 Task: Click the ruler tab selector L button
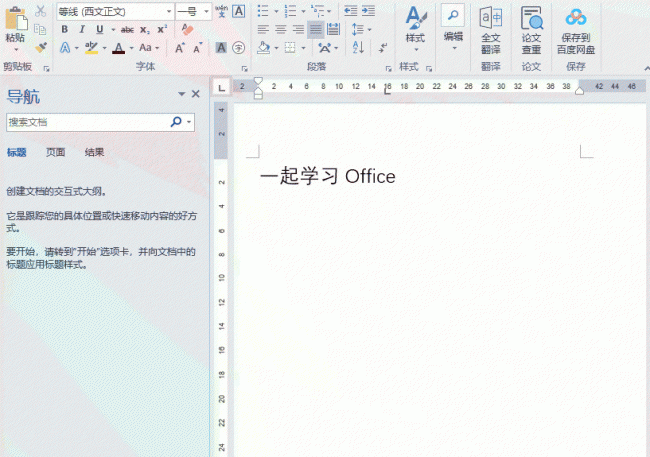222,88
